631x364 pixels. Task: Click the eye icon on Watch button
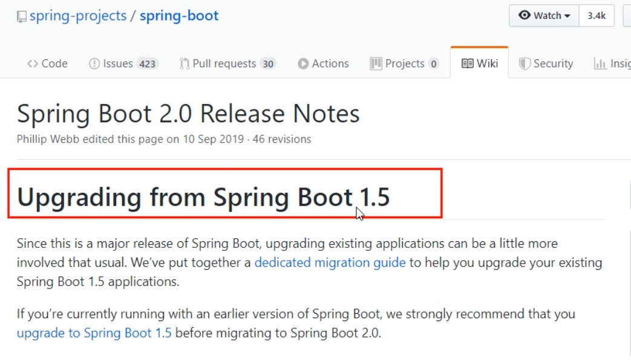pyautogui.click(x=525, y=16)
